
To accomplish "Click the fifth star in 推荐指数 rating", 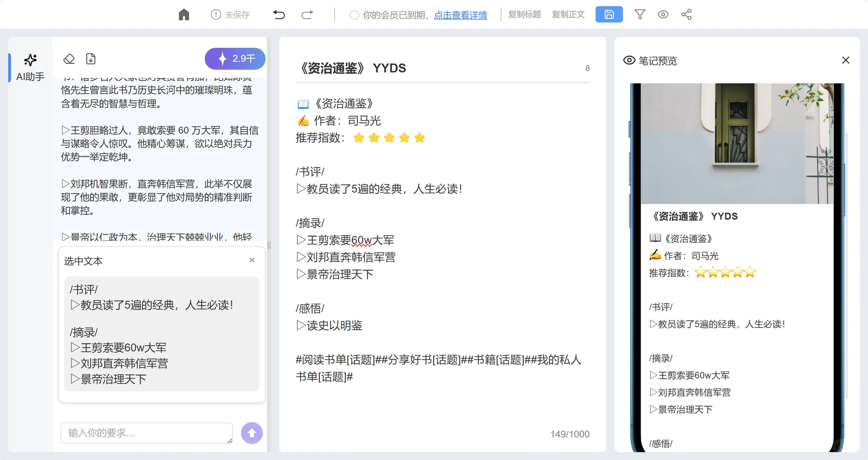I will point(420,138).
